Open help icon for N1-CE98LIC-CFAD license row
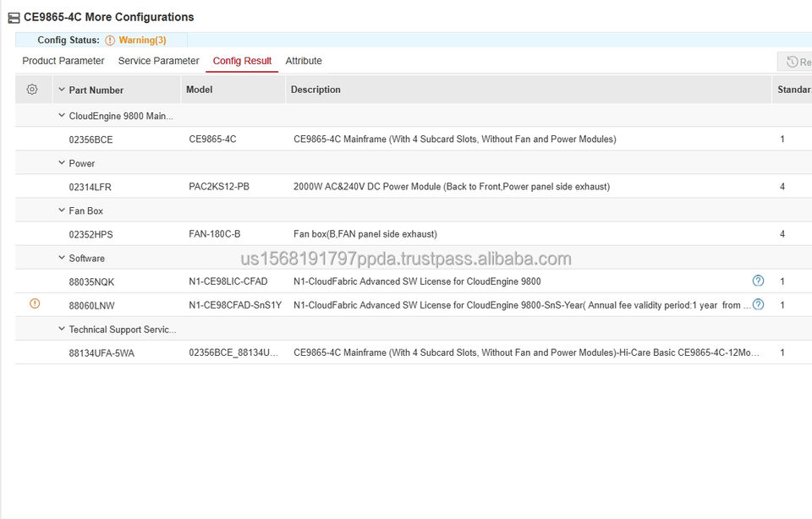 coord(758,281)
